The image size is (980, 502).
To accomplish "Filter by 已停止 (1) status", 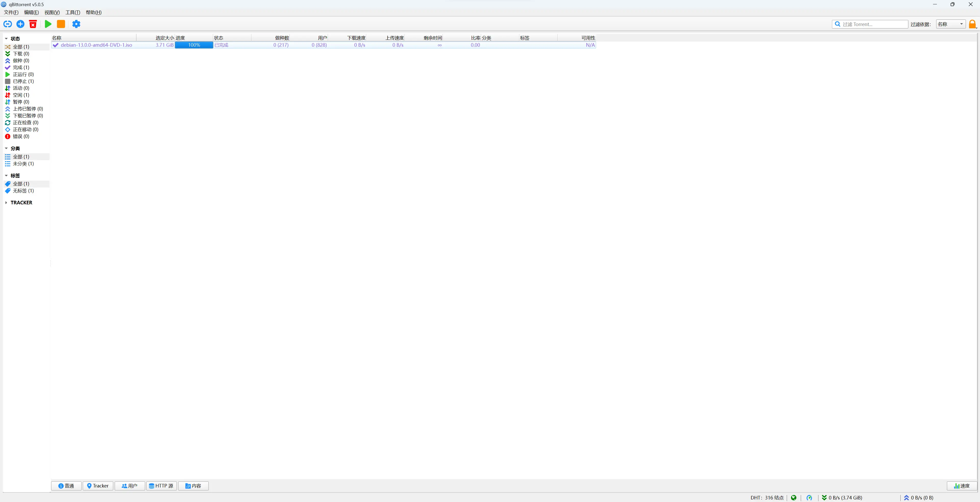I will [x=23, y=81].
